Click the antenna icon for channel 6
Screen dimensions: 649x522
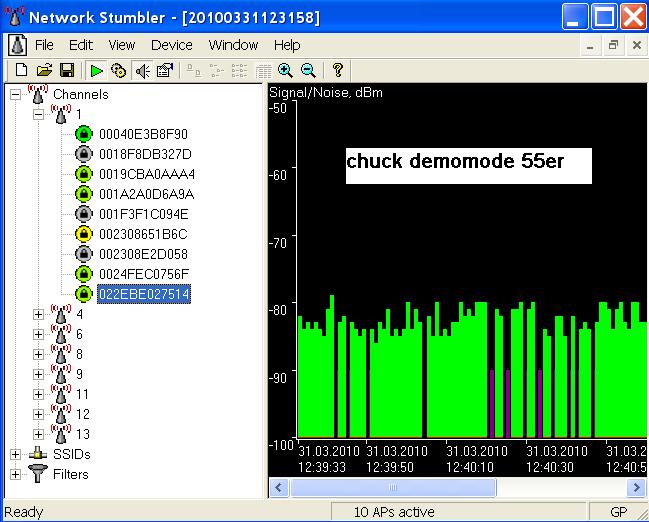pyautogui.click(x=61, y=333)
